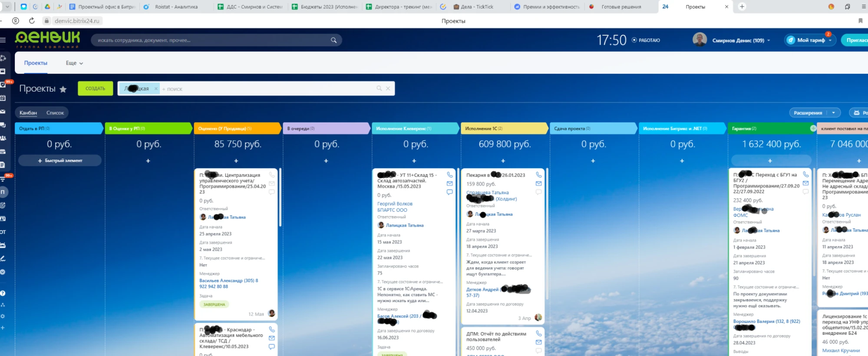Image resolution: width=868 pixels, height=356 pixels.
Task: Reload the page with browser refresh icon
Action: click(x=32, y=21)
